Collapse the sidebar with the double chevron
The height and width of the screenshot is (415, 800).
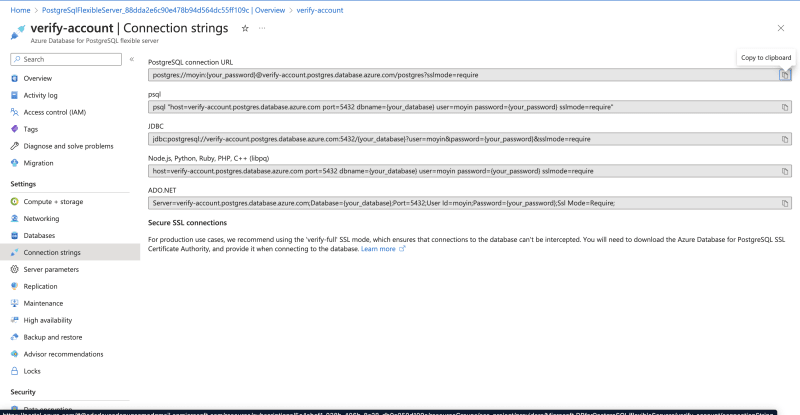click(132, 59)
